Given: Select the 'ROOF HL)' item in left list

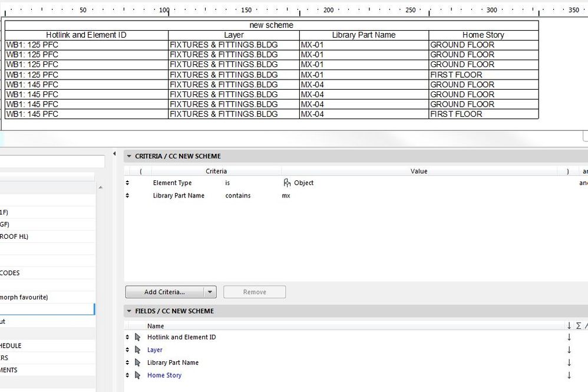Looking at the screenshot, I should [x=47, y=236].
